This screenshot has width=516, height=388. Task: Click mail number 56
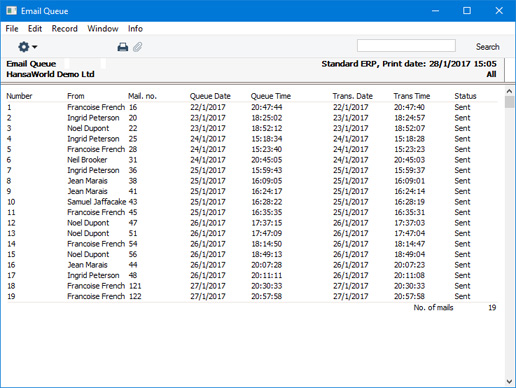133,254
